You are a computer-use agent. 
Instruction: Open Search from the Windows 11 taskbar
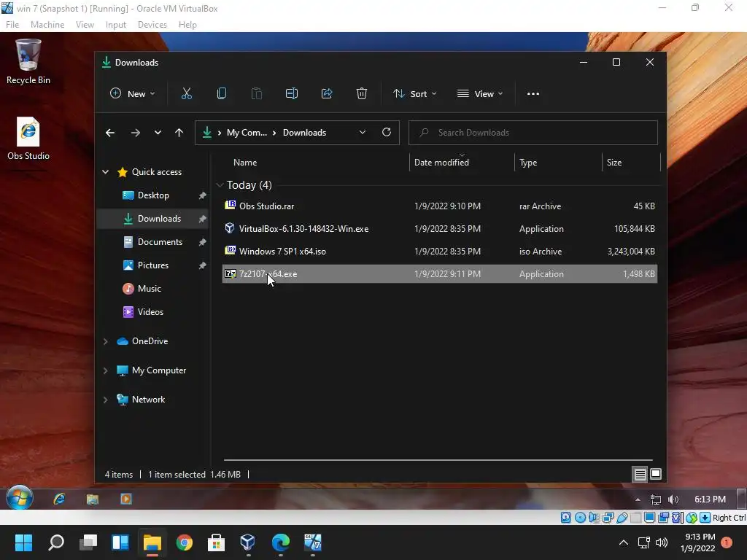click(56, 542)
